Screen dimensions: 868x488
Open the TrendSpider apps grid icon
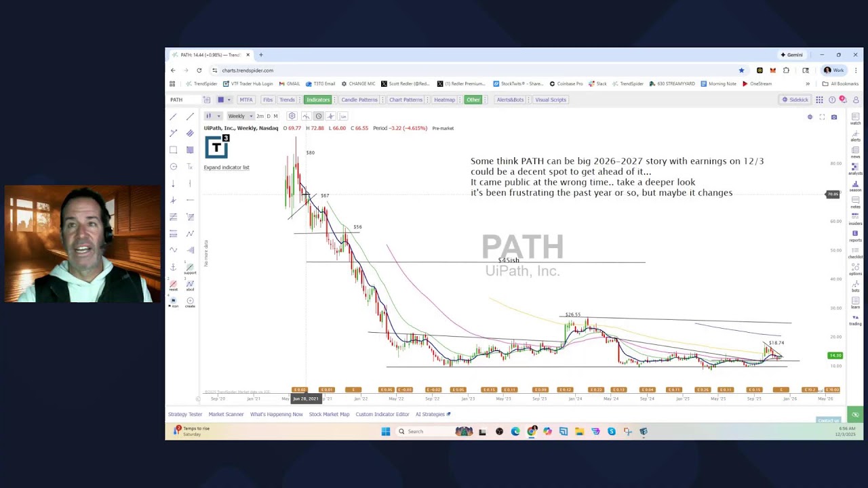(x=819, y=100)
